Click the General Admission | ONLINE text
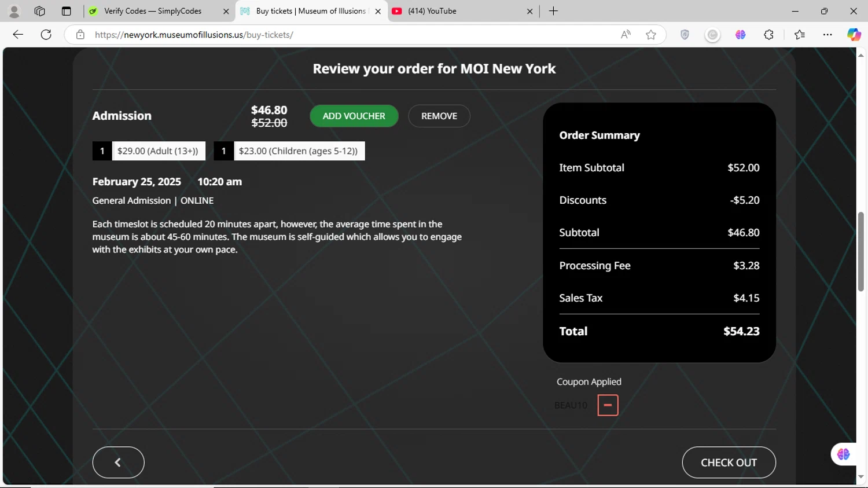This screenshot has width=868, height=488. coord(153,201)
